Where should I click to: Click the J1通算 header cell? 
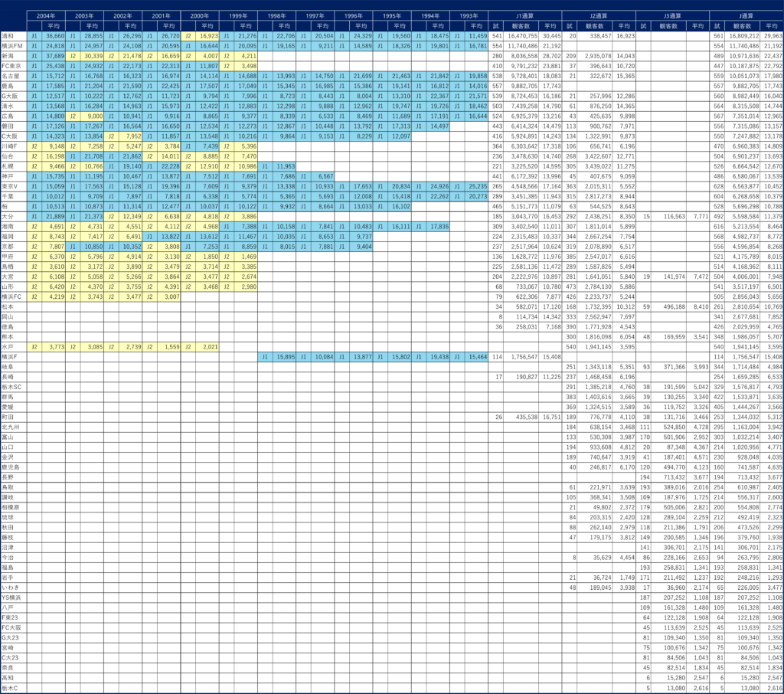click(x=526, y=15)
